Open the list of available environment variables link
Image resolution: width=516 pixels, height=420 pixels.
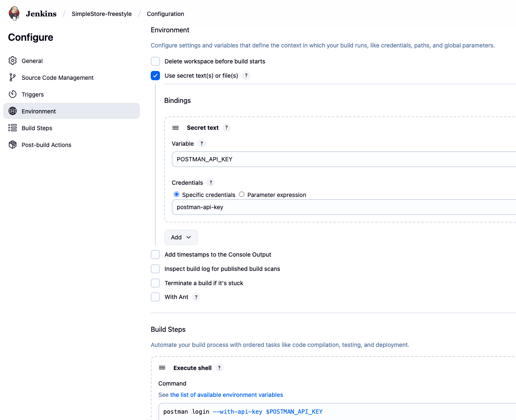227,395
